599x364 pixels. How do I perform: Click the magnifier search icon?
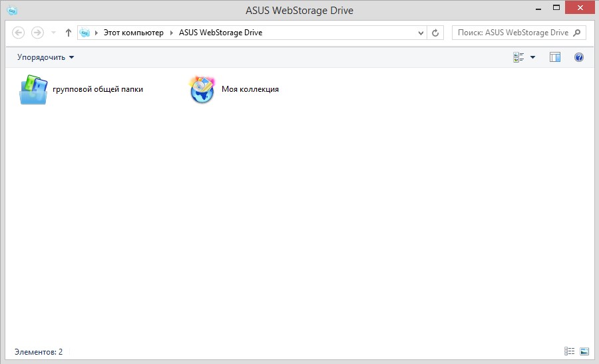pyautogui.click(x=577, y=33)
